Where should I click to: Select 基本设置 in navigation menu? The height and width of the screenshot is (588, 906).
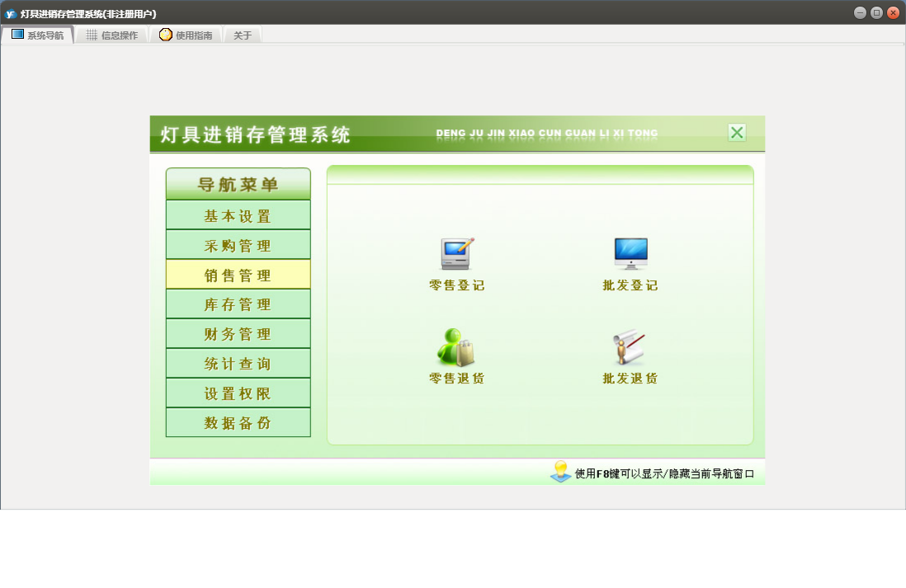pos(238,215)
